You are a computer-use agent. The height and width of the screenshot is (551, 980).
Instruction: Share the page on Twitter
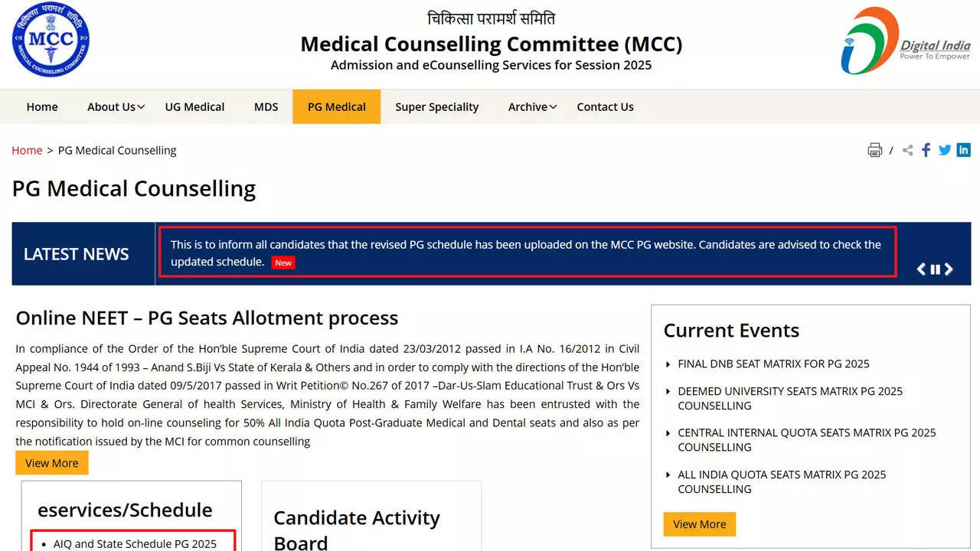(x=945, y=150)
